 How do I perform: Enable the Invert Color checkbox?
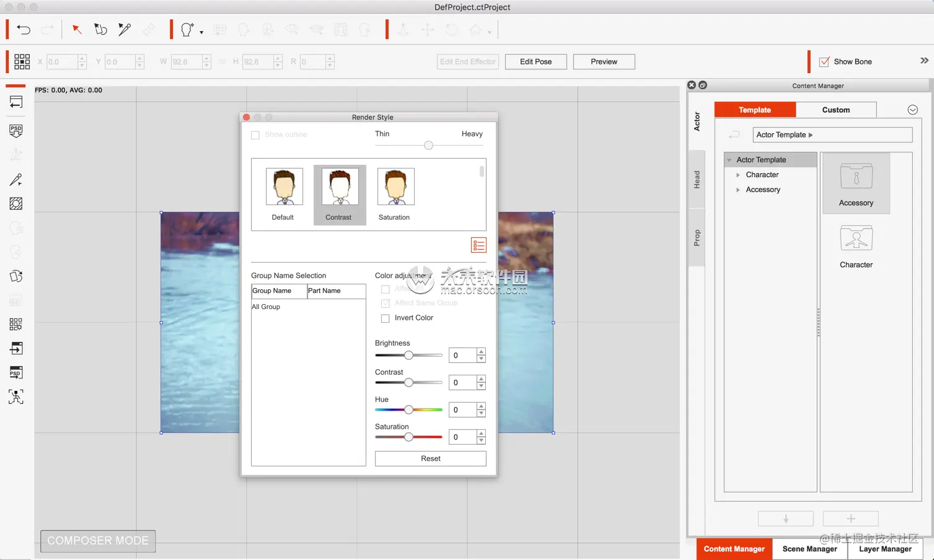click(385, 318)
